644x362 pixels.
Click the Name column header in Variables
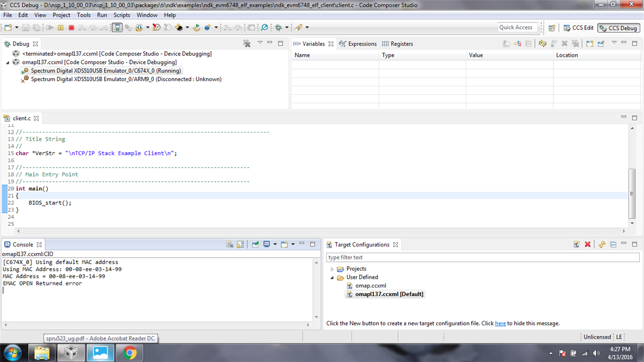click(335, 55)
